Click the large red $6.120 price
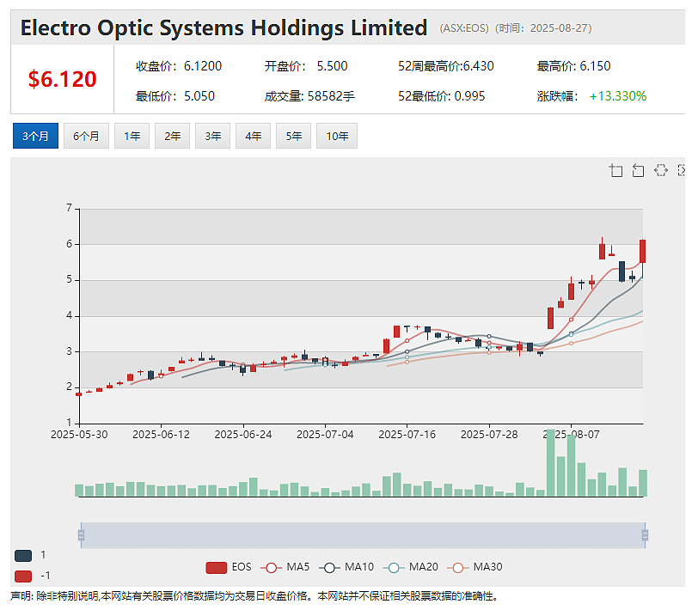This screenshot has height=616, width=698. pos(62,79)
